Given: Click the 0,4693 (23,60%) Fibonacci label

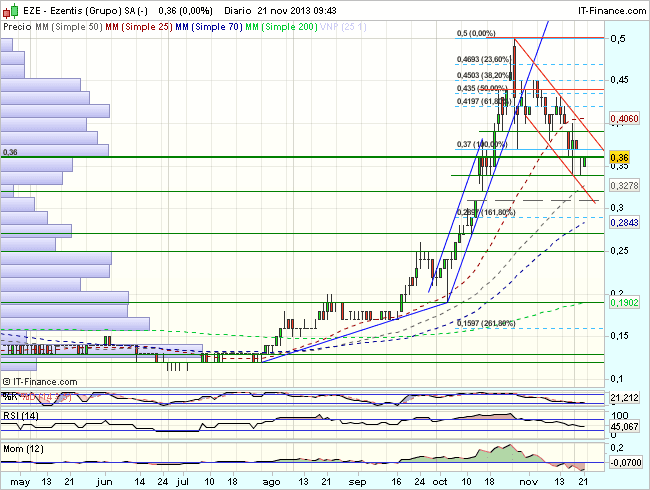Looking at the screenshot, I should [x=483, y=59].
